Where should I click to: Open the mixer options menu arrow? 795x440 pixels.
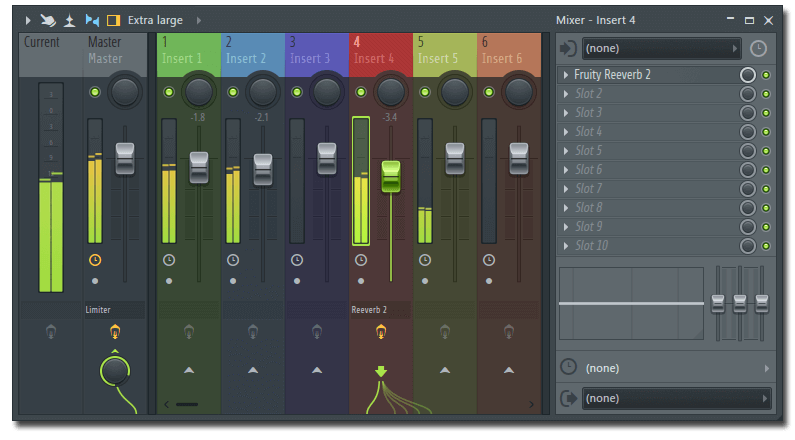pyautogui.click(x=27, y=20)
